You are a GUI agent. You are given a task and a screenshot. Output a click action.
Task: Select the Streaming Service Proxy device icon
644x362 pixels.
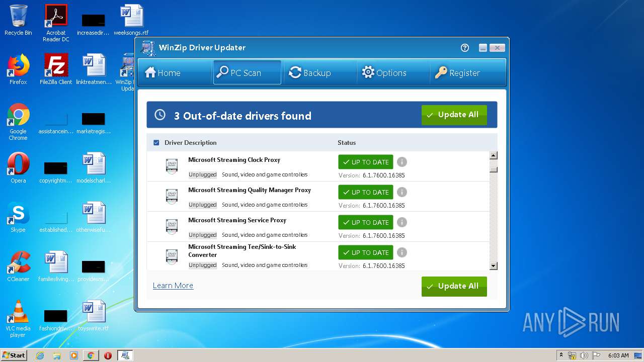(172, 226)
